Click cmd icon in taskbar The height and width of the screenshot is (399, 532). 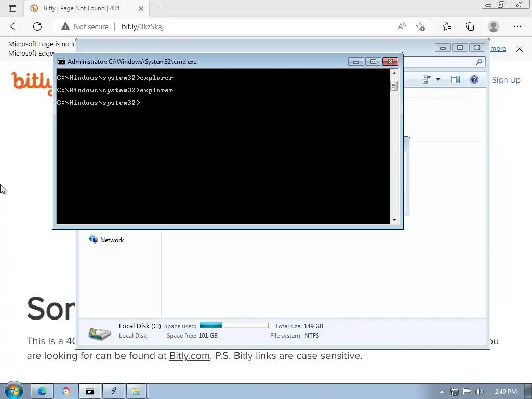[90, 392]
